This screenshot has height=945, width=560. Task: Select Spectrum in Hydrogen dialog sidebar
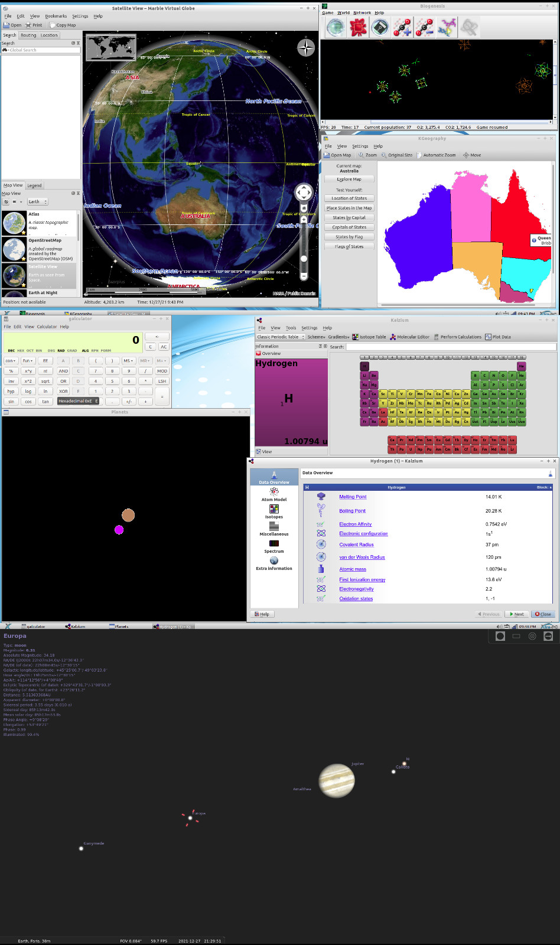click(274, 546)
